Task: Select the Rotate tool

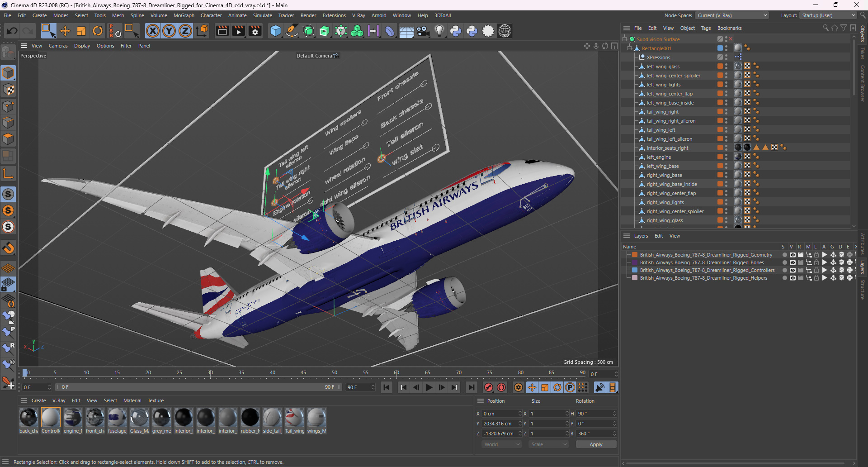Action: pyautogui.click(x=98, y=31)
